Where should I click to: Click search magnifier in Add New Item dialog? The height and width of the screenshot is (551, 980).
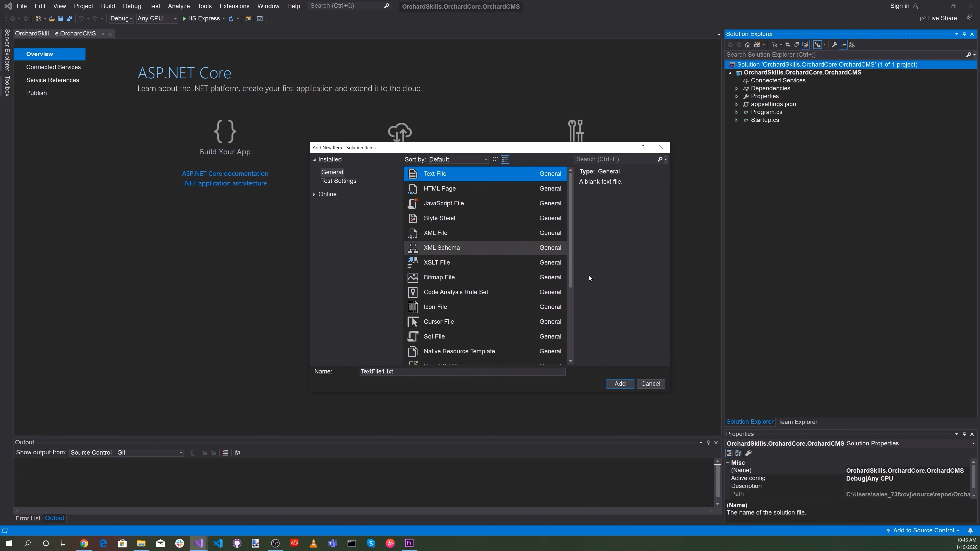coord(660,159)
